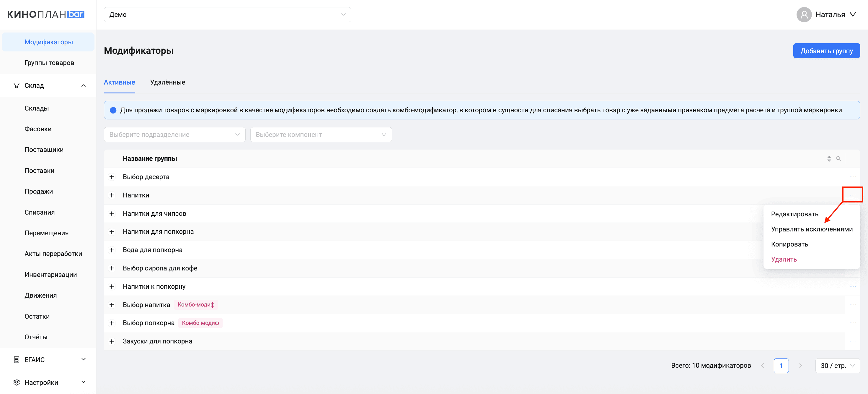Open the three-dots menu for Выбор десерта
Viewport: 868px width, 394px height.
pyautogui.click(x=853, y=177)
